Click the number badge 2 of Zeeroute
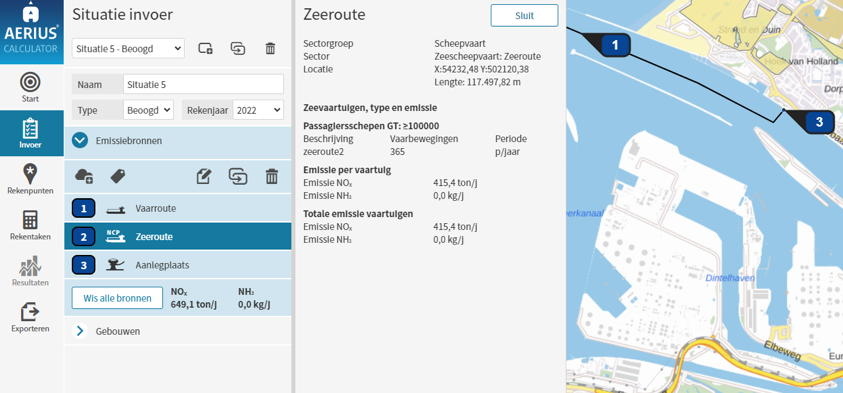This screenshot has height=393, width=843. click(83, 237)
